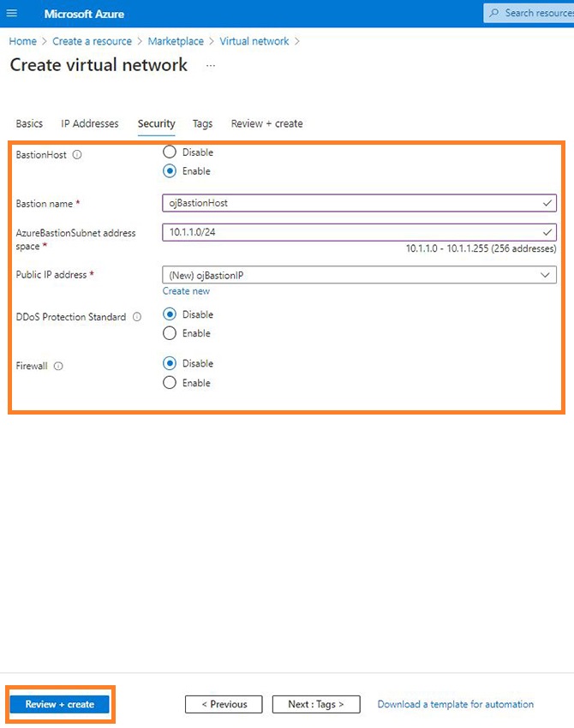574x728 pixels.
Task: Switch to the Tags tab
Action: click(202, 123)
